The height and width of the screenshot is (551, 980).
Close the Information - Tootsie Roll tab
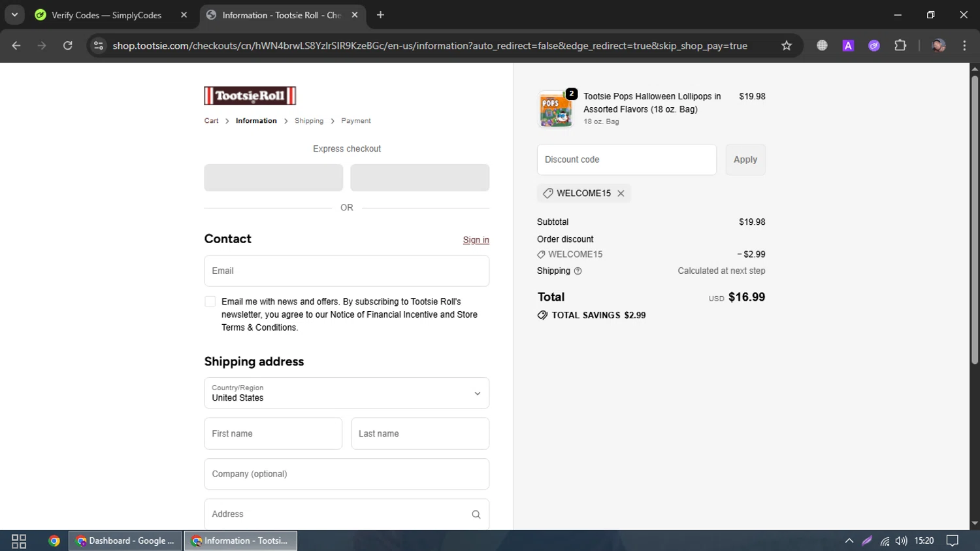[355, 15]
